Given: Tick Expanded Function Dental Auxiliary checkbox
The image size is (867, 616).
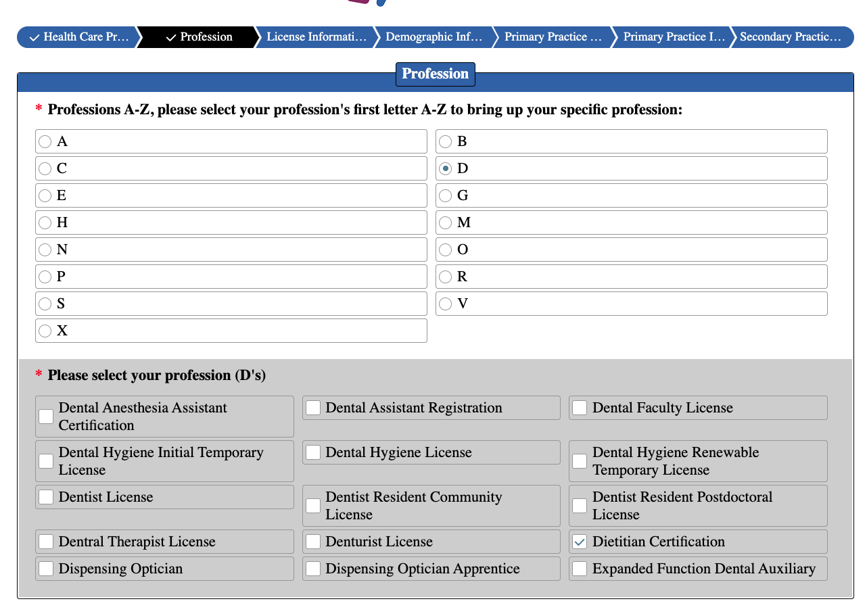Looking at the screenshot, I should (x=580, y=569).
